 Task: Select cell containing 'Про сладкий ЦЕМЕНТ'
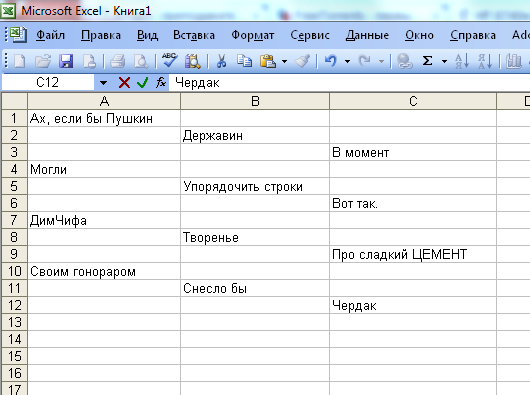pyautogui.click(x=413, y=254)
